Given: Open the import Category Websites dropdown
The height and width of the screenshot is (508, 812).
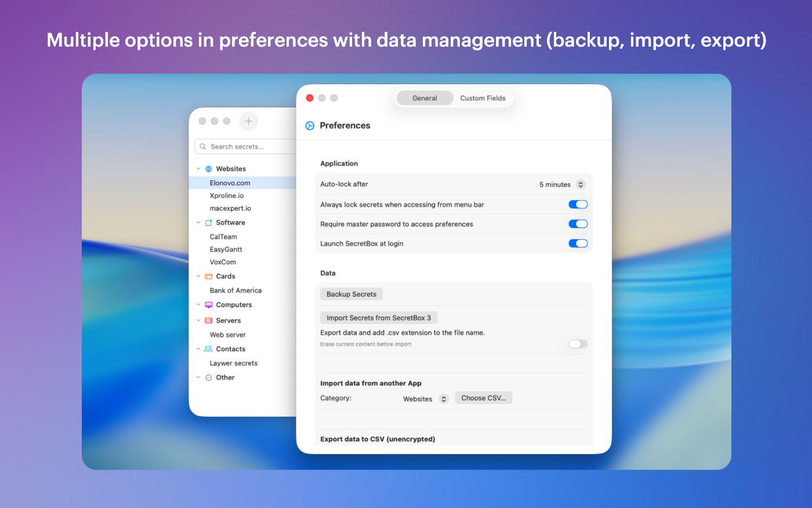Looking at the screenshot, I should click(444, 399).
